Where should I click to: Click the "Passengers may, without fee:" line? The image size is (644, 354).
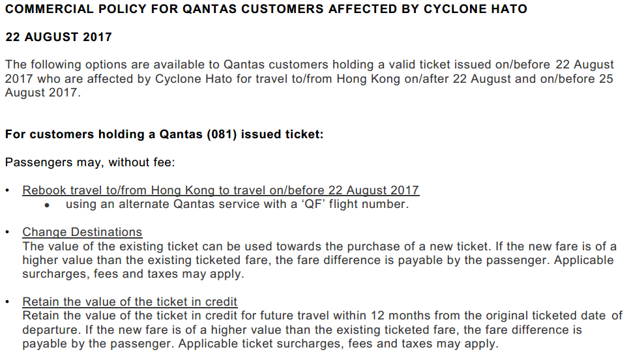89,162
